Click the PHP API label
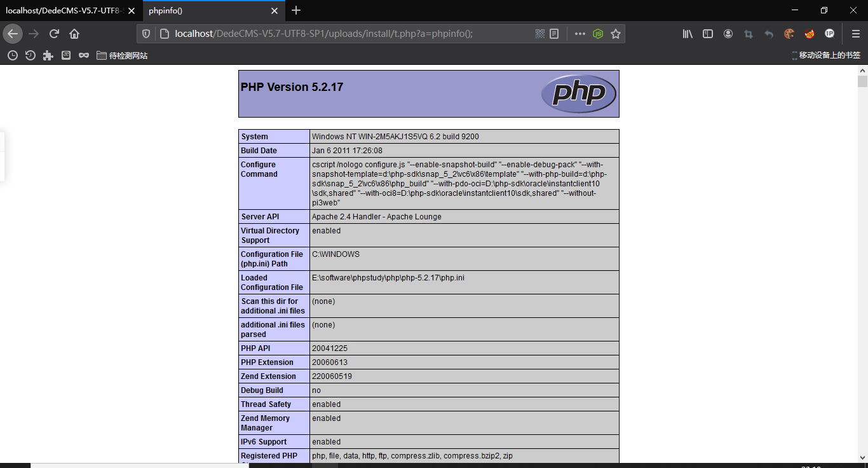 (x=255, y=348)
